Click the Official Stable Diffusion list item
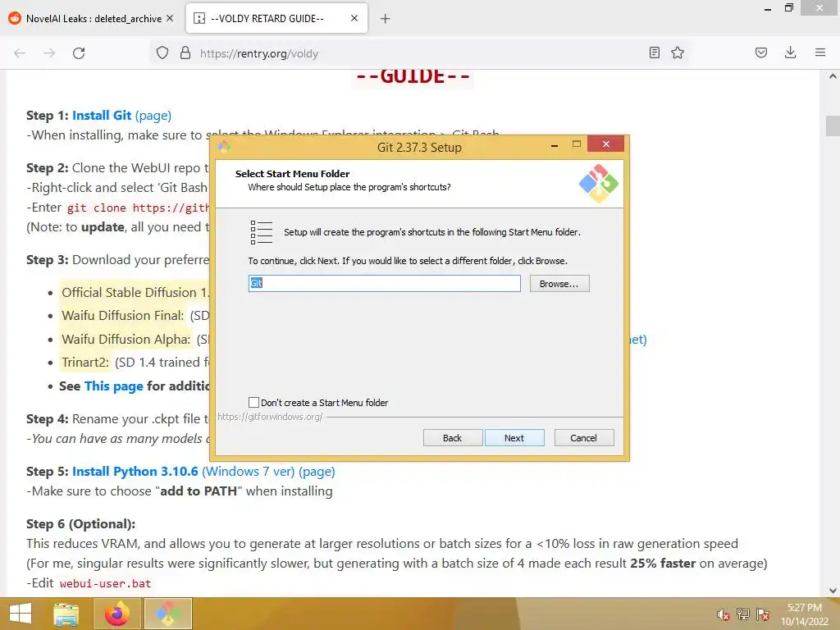 pos(135,293)
